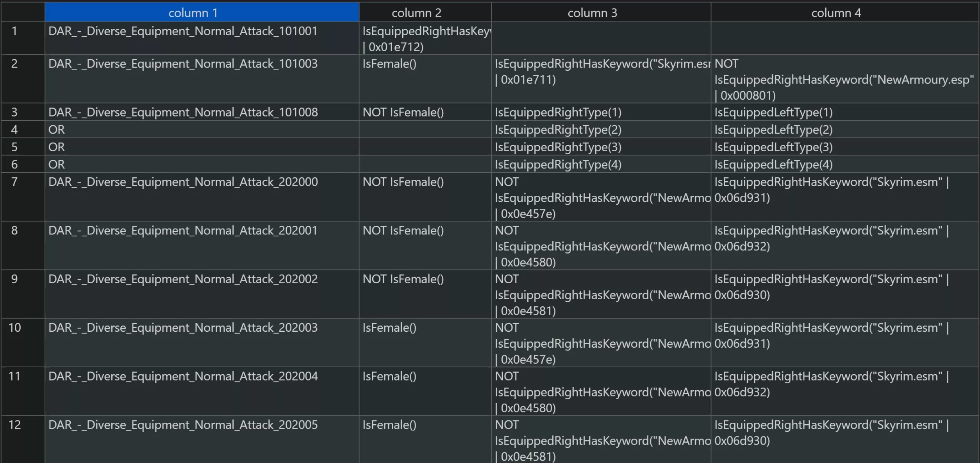Select the column 4 header
Screen dimensions: 980x463
click(x=844, y=13)
